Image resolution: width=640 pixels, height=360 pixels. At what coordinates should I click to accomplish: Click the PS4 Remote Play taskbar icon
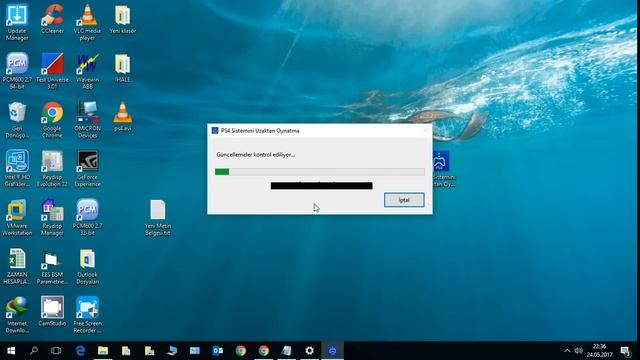pyautogui.click(x=333, y=351)
